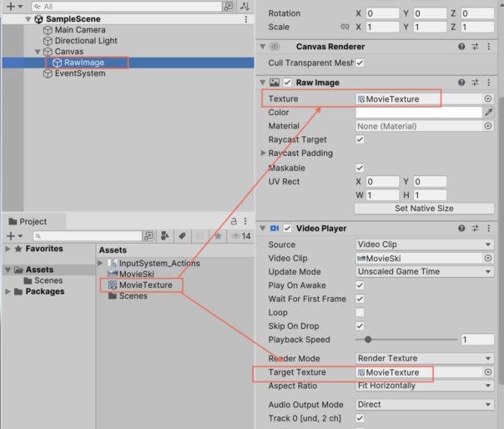Expand the Packages folder

coord(8,291)
